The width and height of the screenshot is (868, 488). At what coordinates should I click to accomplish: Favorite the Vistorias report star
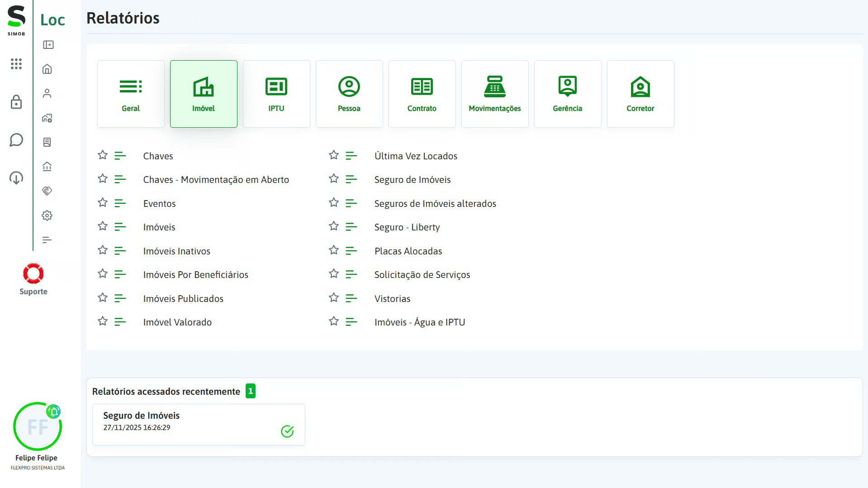333,298
